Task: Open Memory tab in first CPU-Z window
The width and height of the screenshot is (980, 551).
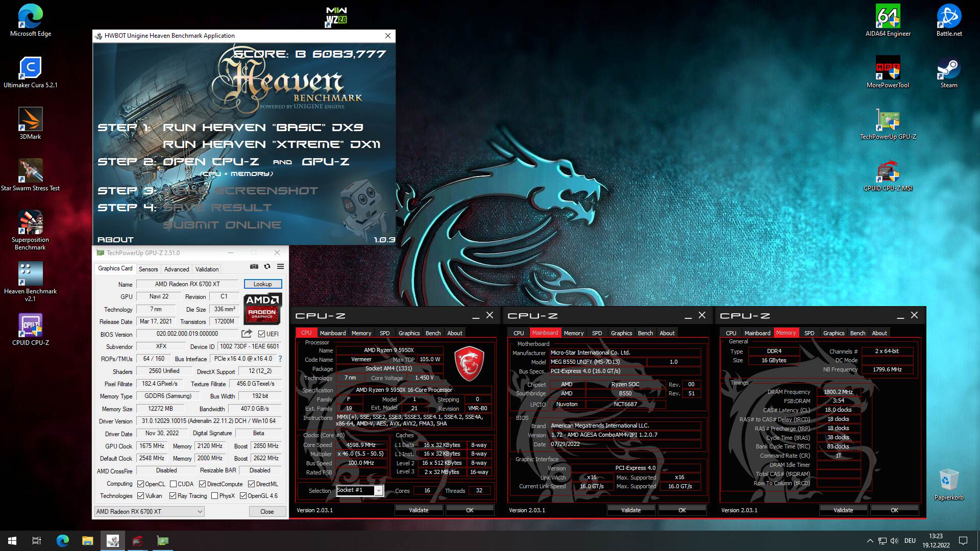Action: click(361, 333)
